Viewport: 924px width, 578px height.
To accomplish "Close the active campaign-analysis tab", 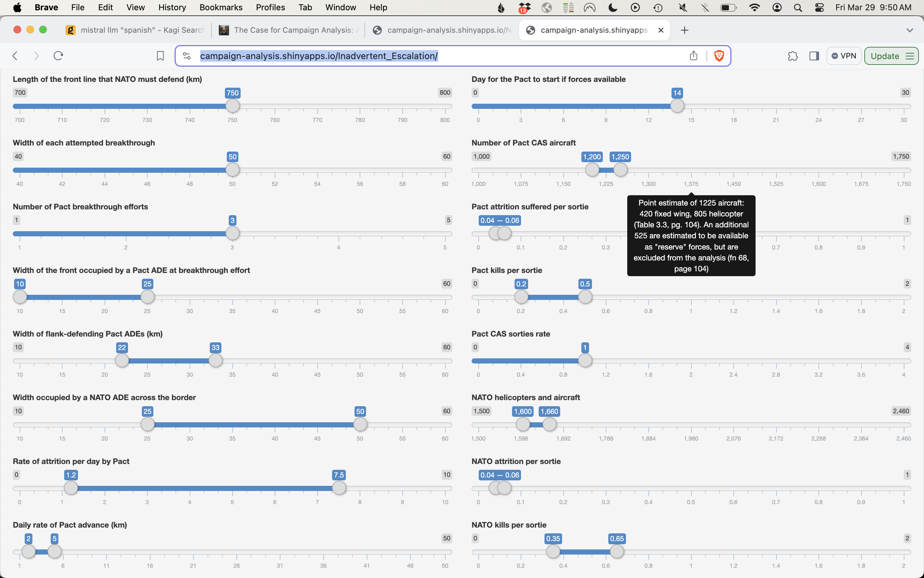I will (x=661, y=30).
